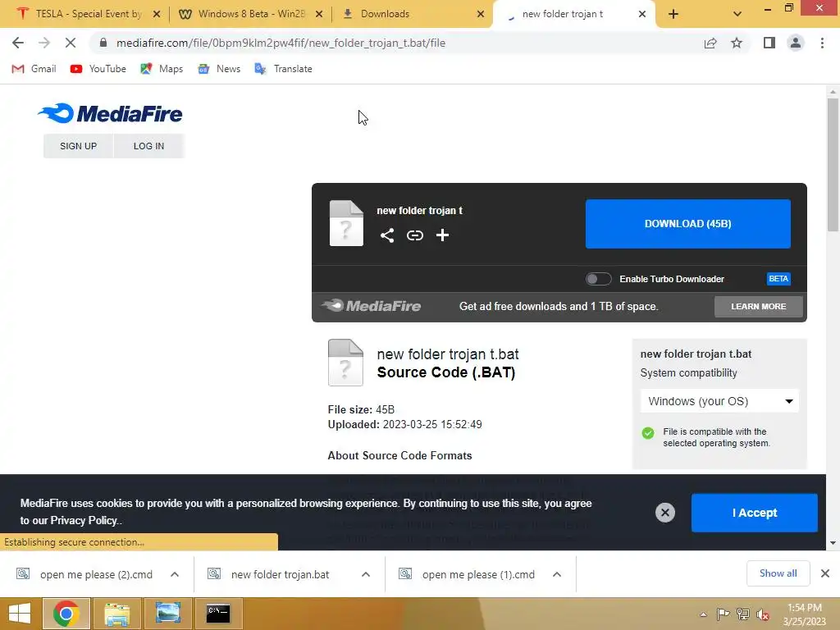Expand options for open me please (1).cmd
Viewport: 840px width, 630px height.
point(557,574)
